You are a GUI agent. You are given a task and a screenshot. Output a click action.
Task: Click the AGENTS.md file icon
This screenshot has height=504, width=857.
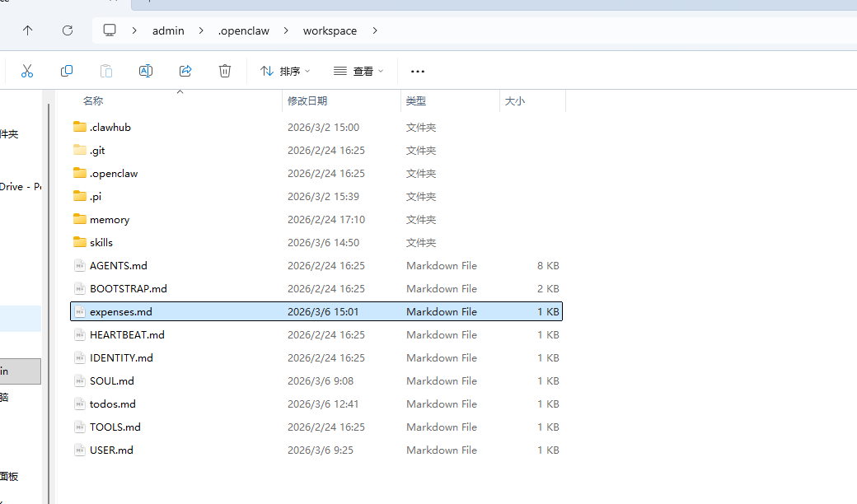(x=80, y=265)
